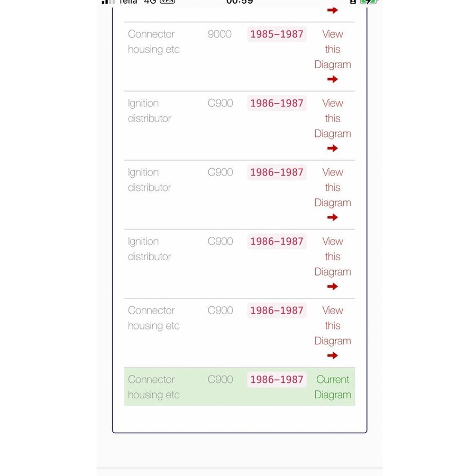Select the green "Current Diagram" label
476x476 pixels.
click(x=332, y=387)
